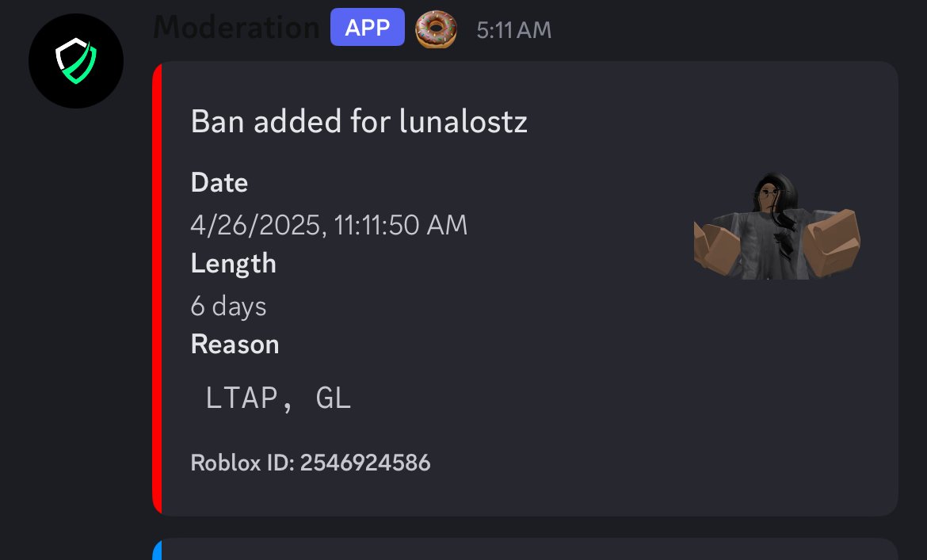927x560 pixels.
Task: Open the Roblox avatar thumbnail image
Action: (x=776, y=226)
